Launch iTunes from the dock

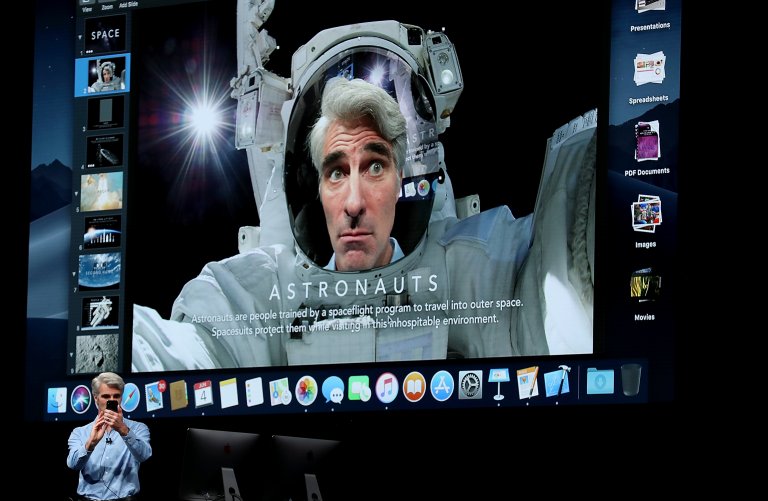(x=387, y=387)
